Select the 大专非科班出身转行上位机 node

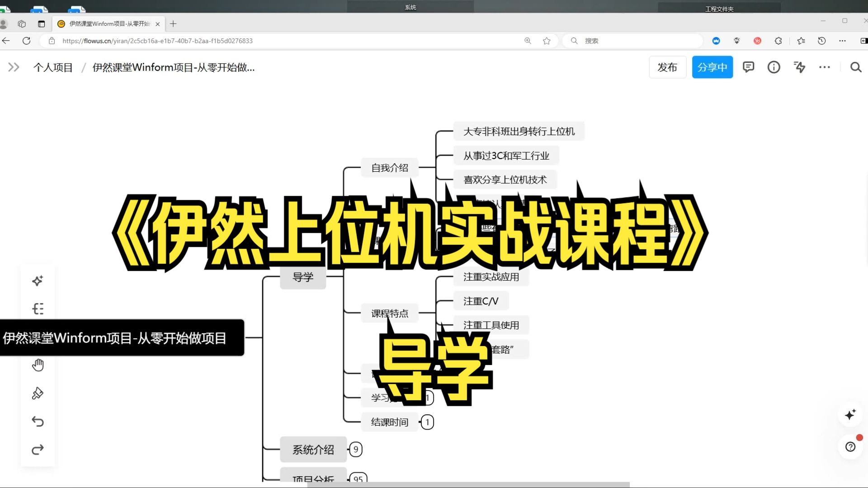[519, 131]
